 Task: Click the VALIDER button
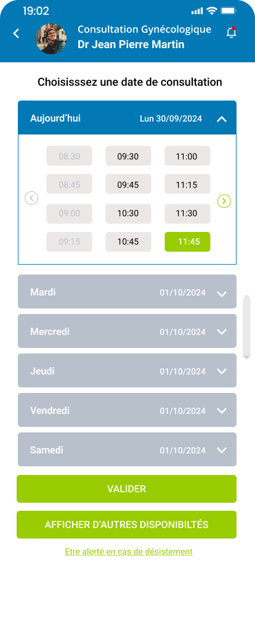(x=127, y=489)
